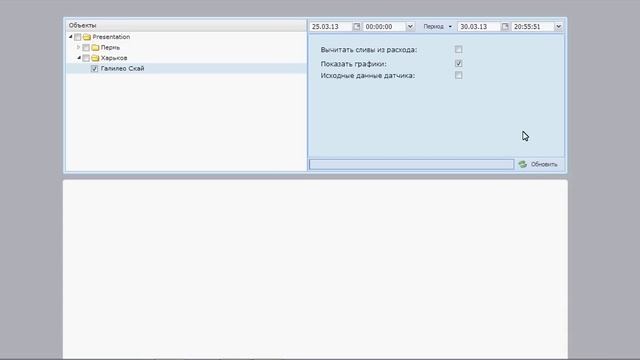
Task: Open the start time 00:00:00 dropdown
Action: tap(410, 27)
